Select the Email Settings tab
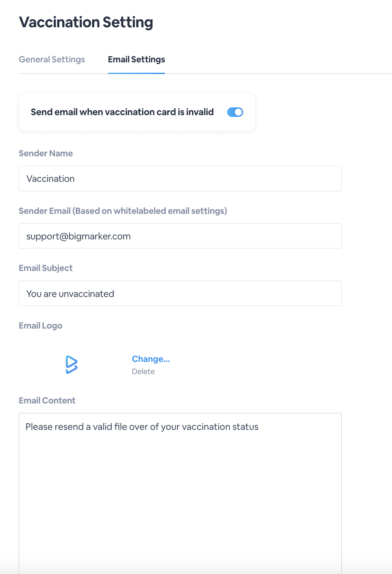Screen dimensions: 392x574 coord(136,59)
